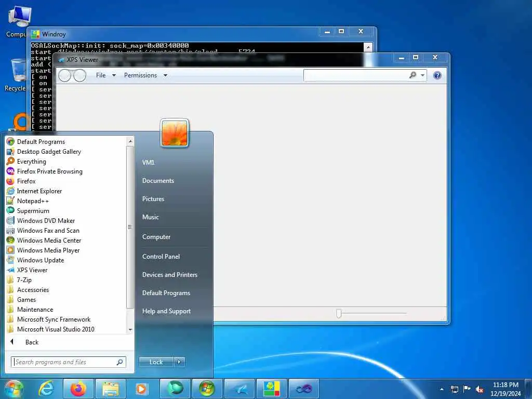Open the shutdown options arrow beside Lock

coord(179,362)
